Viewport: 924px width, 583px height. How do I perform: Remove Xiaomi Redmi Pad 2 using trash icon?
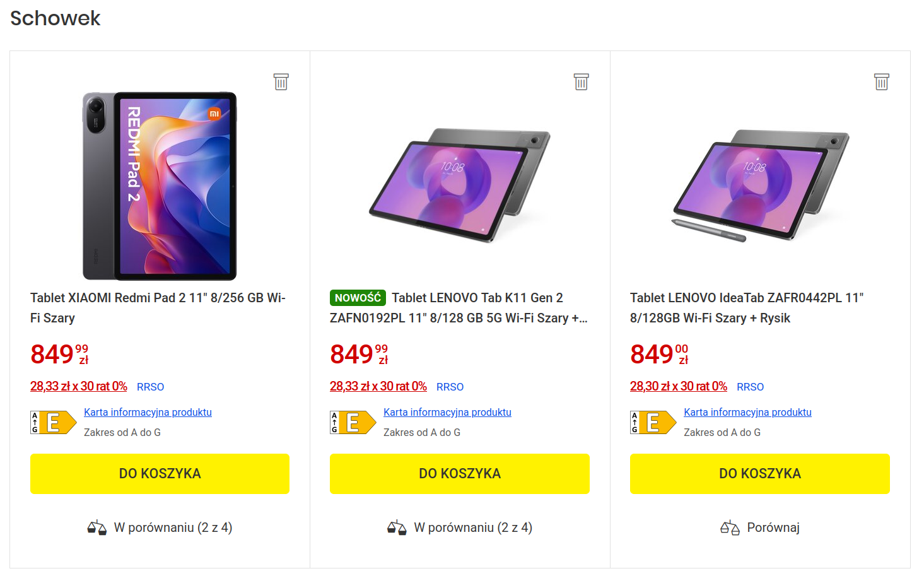pos(281,81)
